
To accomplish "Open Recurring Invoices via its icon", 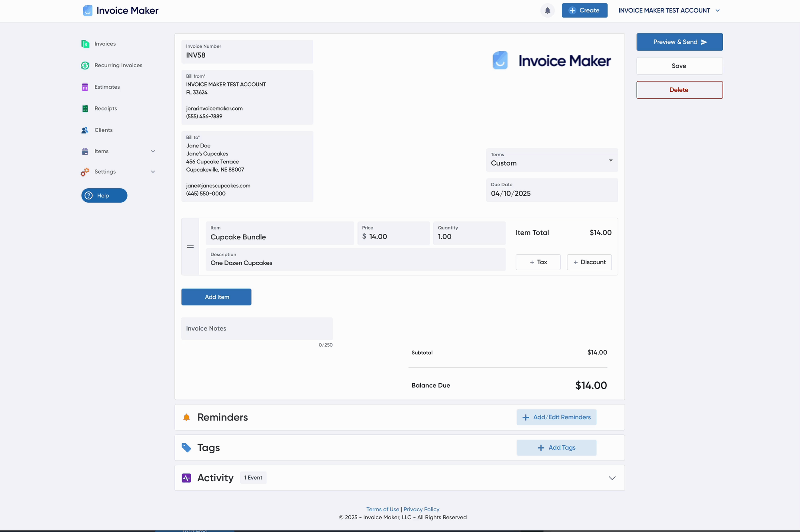I will click(85, 66).
